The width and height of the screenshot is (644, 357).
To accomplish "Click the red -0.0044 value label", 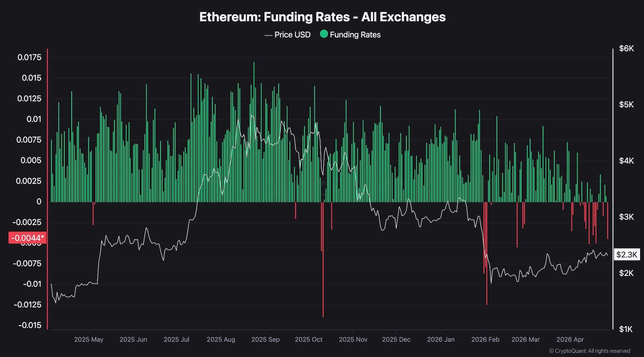I will [27, 238].
